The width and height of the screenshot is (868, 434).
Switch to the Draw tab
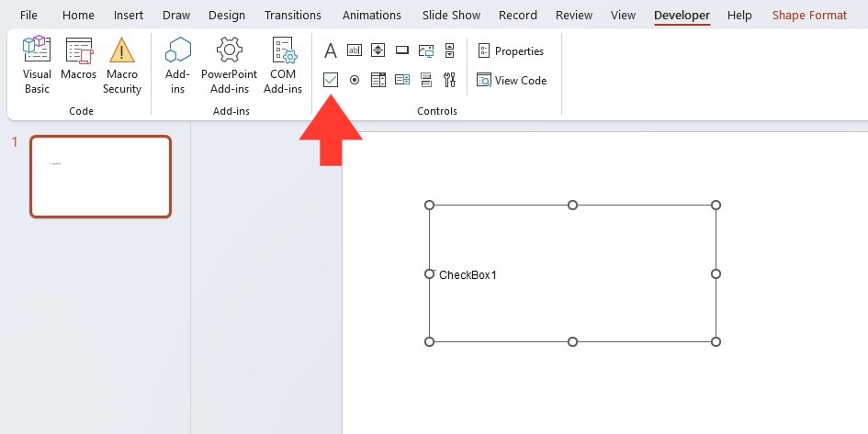click(176, 15)
